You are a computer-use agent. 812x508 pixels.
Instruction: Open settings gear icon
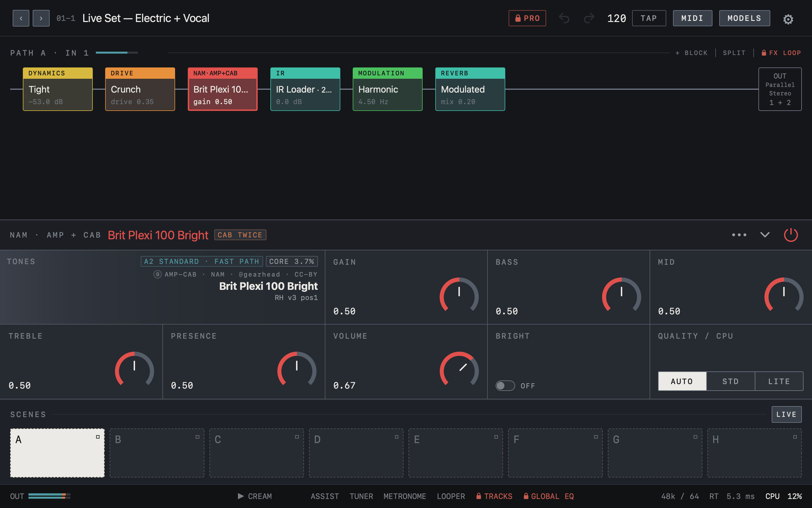pos(788,19)
